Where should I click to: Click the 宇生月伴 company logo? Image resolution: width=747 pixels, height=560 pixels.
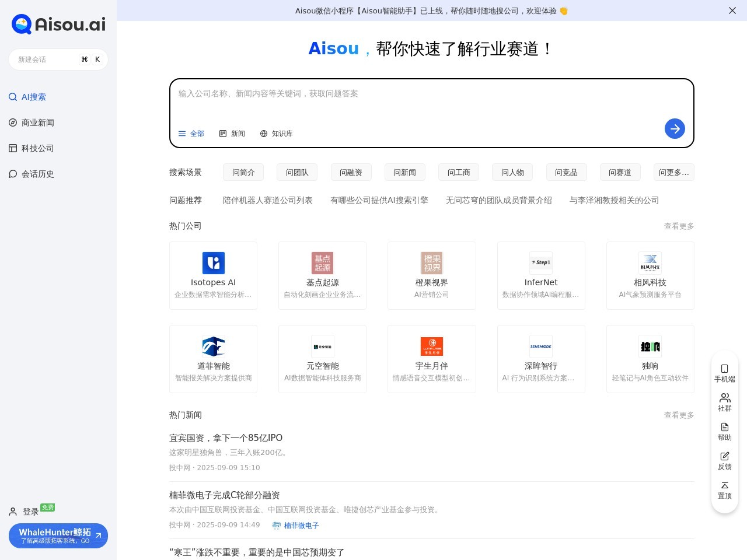point(432,346)
